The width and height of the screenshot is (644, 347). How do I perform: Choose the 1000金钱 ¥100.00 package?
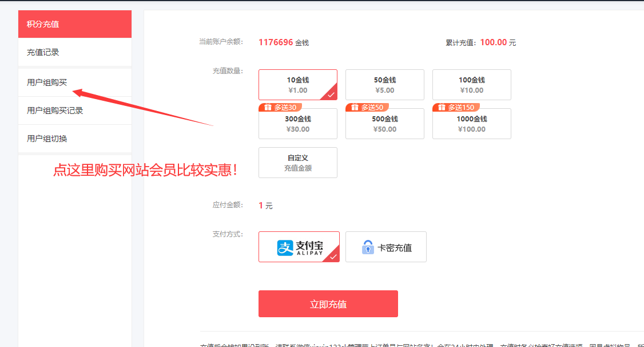(x=471, y=124)
